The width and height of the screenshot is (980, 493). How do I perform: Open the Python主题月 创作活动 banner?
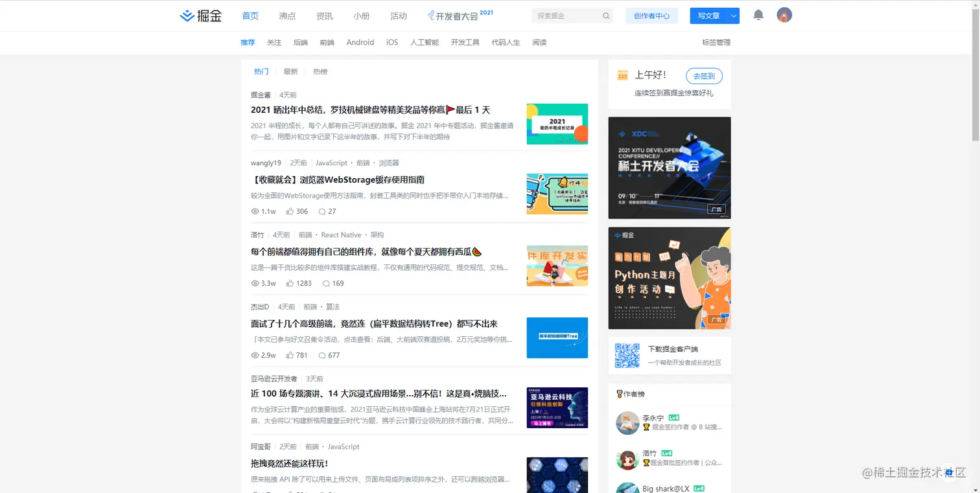click(x=670, y=278)
